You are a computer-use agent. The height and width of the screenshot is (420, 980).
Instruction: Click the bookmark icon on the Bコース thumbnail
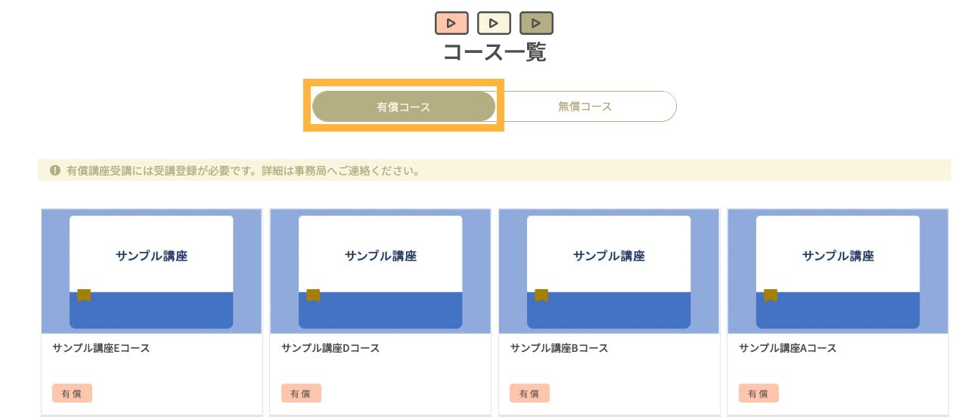pos(541,294)
